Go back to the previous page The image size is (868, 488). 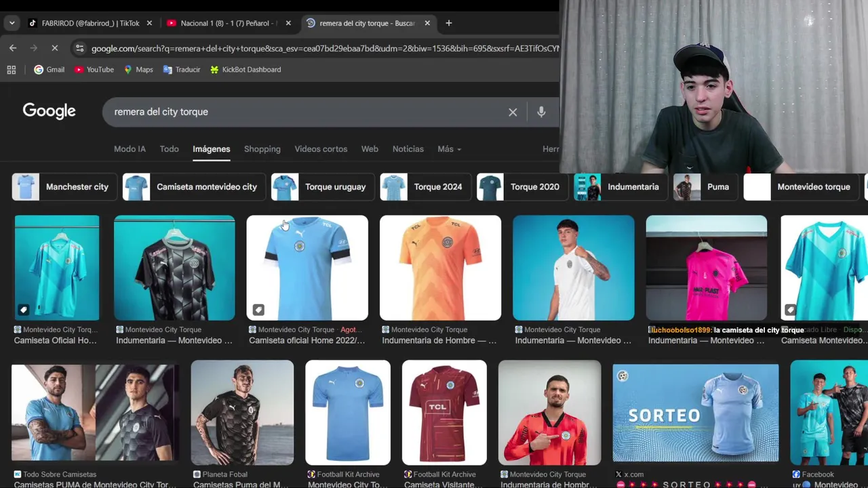pos(13,48)
